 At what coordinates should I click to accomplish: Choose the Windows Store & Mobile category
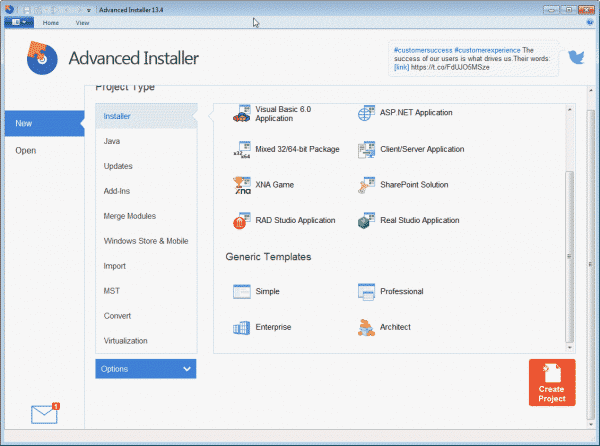pos(146,241)
